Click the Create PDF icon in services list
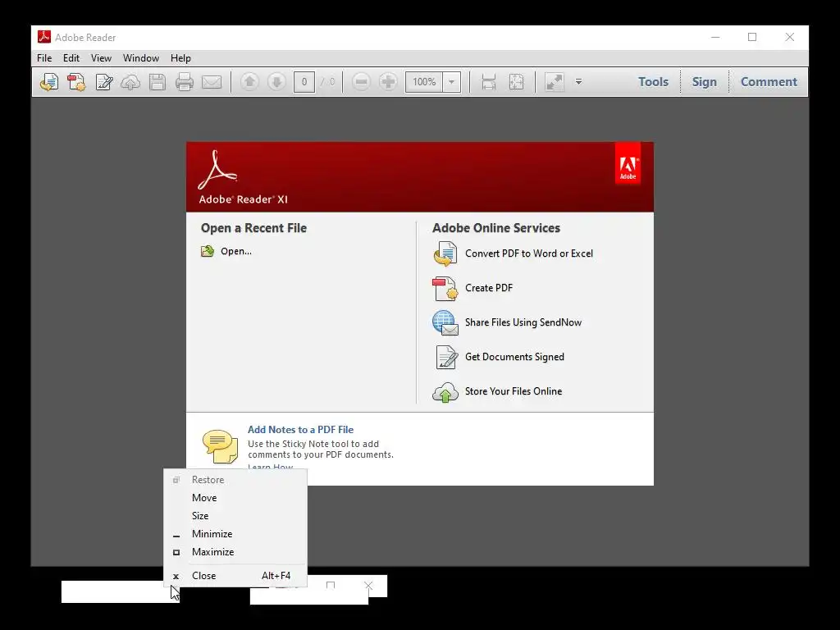Screen dimensions: 840x630 (x=445, y=288)
